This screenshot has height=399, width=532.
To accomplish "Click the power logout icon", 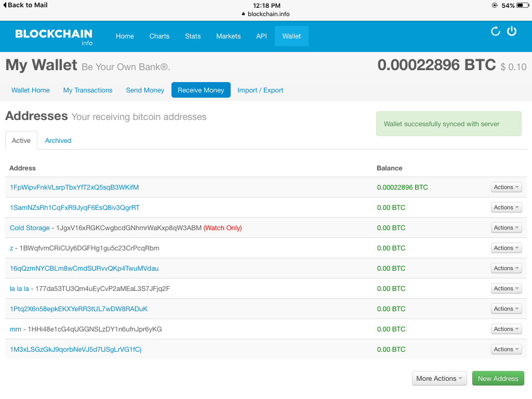I will click(512, 31).
